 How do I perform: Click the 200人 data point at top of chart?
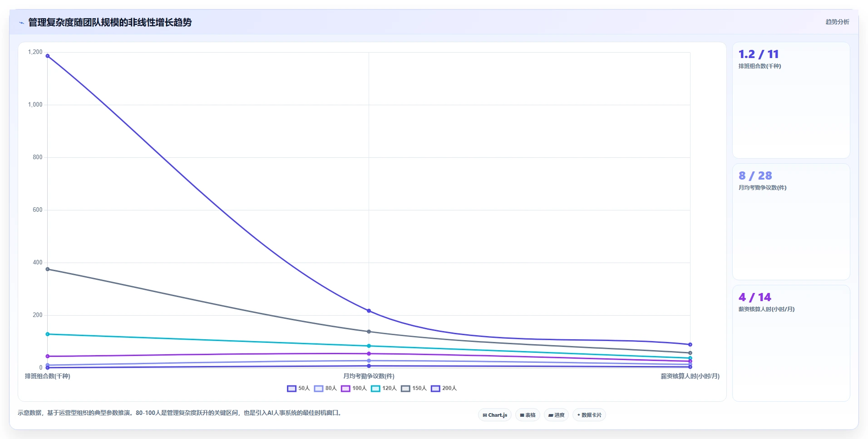(x=48, y=56)
